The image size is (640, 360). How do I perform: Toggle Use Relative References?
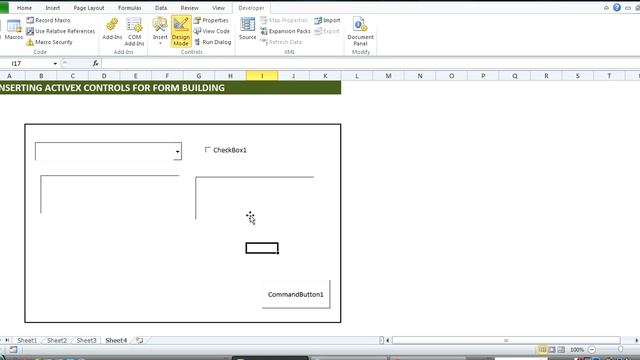point(60,31)
